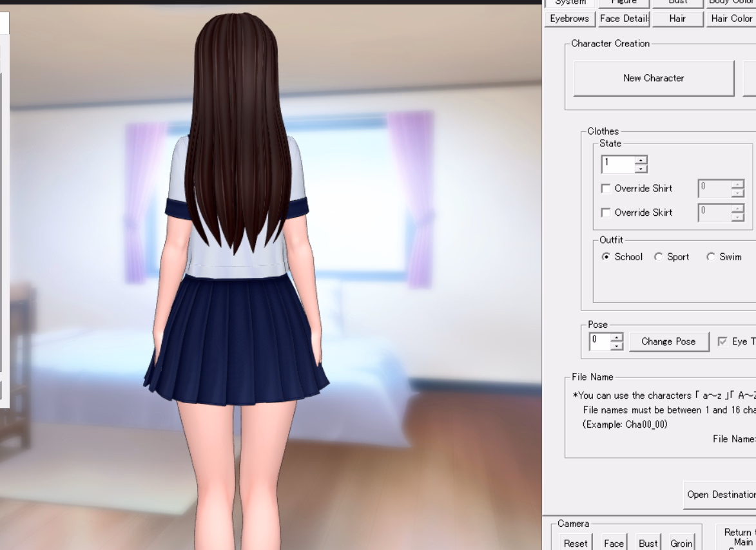Click the clothes State number field
This screenshot has height=550, width=756.
pos(618,164)
